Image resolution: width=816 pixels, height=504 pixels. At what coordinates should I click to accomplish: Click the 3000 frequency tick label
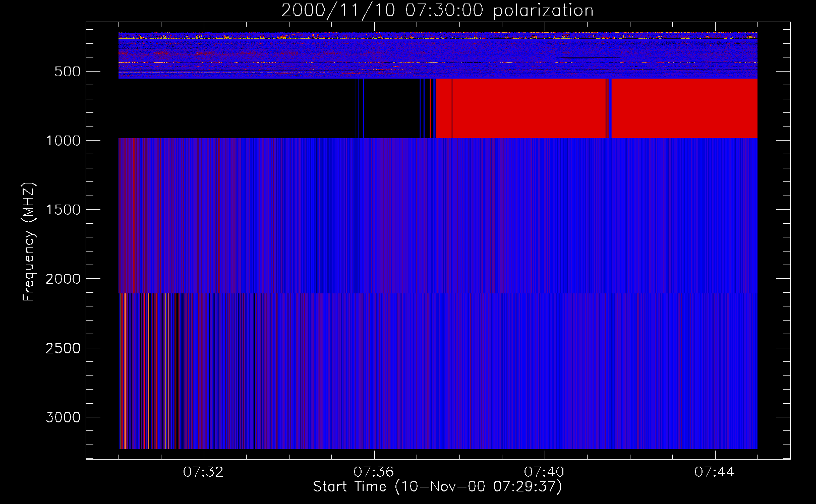point(63,417)
